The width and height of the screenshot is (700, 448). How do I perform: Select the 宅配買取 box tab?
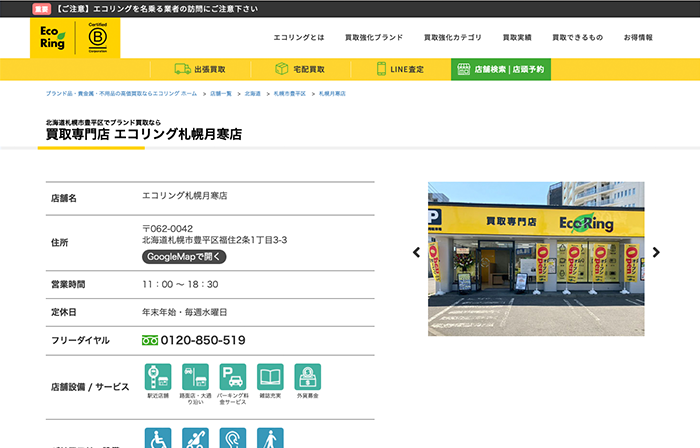click(x=300, y=69)
